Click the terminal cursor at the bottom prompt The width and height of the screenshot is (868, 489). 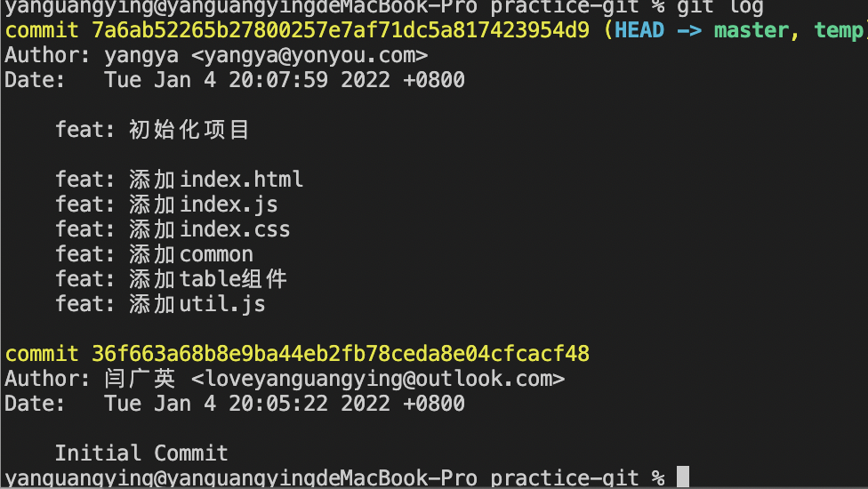[683, 477]
